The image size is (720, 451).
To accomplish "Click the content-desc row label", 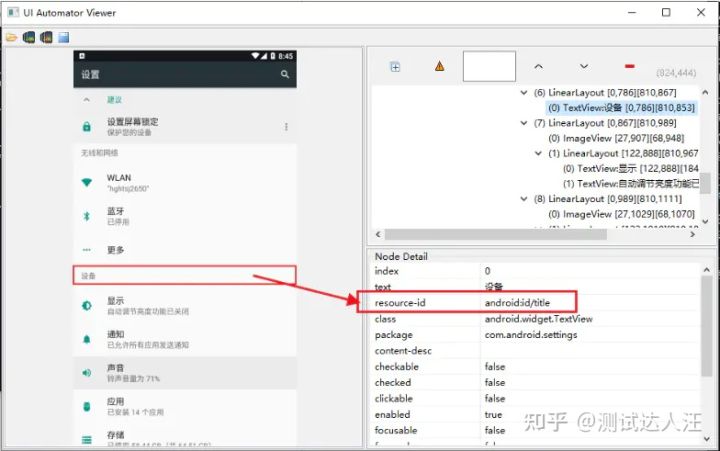I will tap(403, 351).
